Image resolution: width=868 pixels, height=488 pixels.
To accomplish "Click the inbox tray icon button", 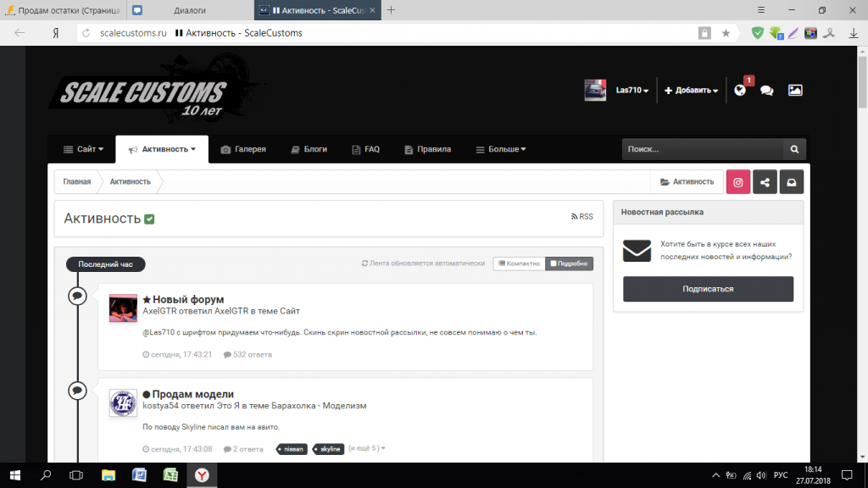I will (791, 182).
